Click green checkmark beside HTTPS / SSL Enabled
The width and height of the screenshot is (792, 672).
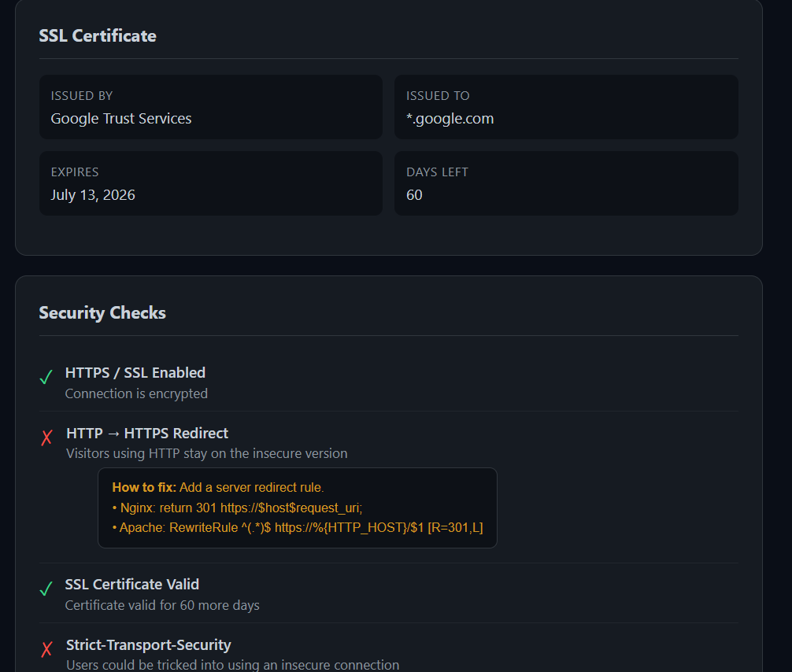46,377
